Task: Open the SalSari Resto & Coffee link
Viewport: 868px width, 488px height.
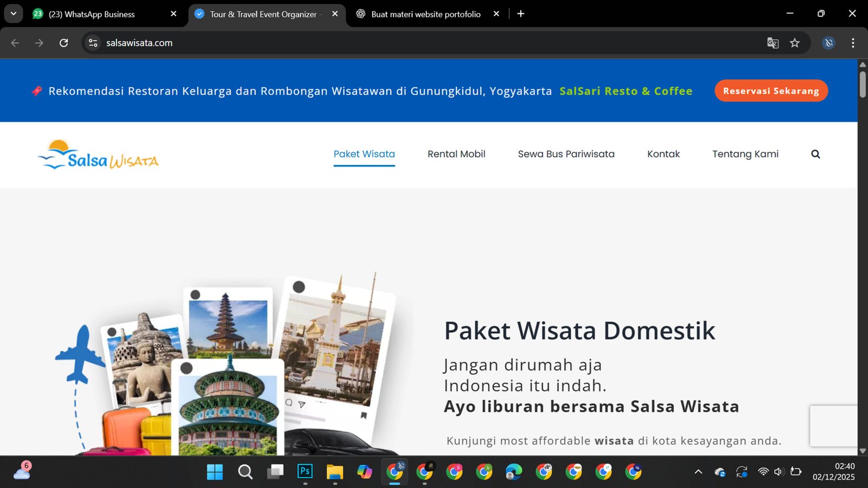Action: pyautogui.click(x=626, y=91)
